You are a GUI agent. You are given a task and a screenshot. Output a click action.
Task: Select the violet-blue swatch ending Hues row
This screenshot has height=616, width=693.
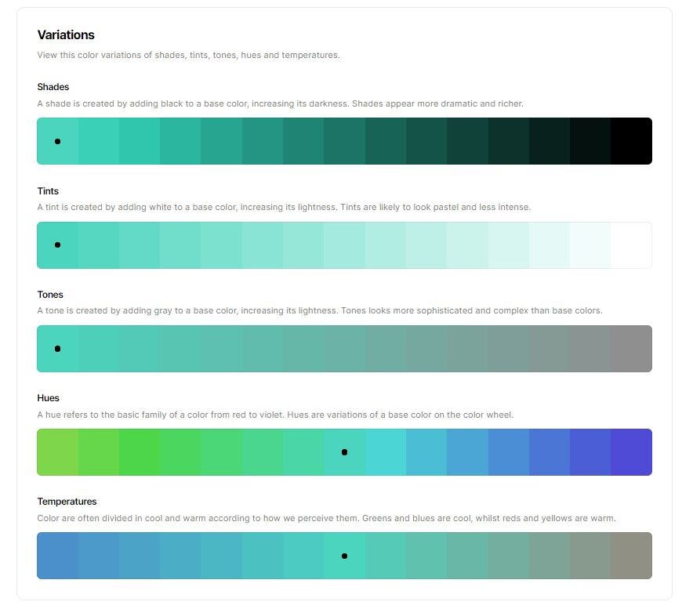(632, 452)
